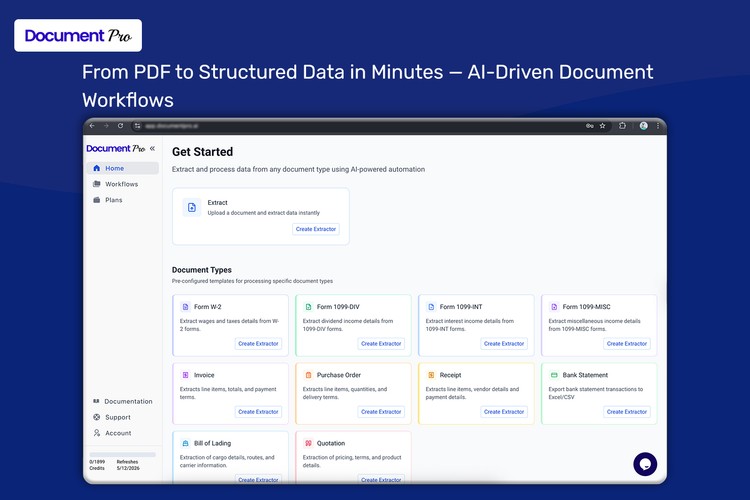Click the Bill of Lading icon
The width and height of the screenshot is (750, 500).
(x=186, y=443)
